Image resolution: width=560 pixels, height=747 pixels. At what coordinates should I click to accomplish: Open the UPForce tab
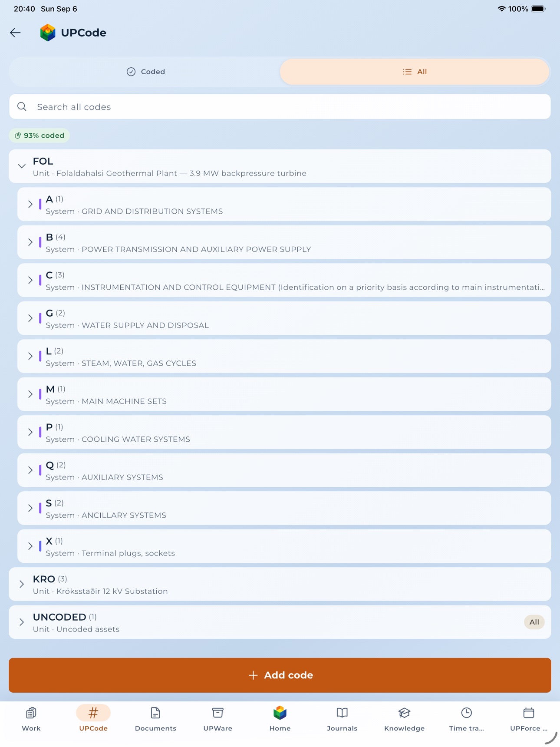(x=529, y=719)
